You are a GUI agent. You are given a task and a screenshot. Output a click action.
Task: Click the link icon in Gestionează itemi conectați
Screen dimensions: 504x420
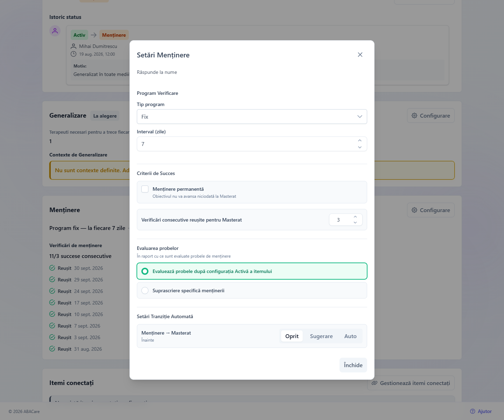pyautogui.click(x=374, y=383)
